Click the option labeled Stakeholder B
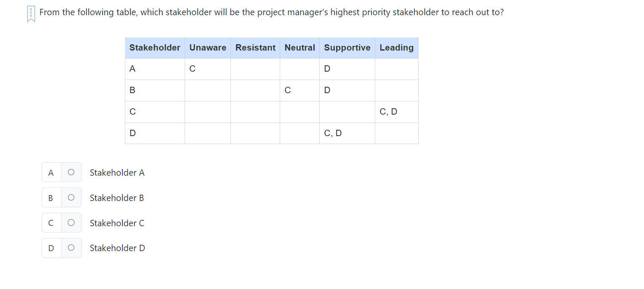This screenshot has height=289, width=644. [x=117, y=198]
